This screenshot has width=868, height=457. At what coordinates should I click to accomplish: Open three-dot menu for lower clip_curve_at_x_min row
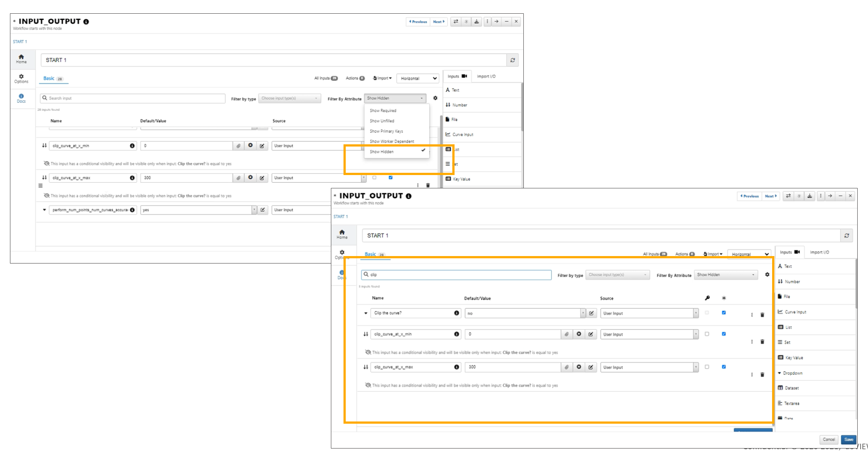pos(752,342)
